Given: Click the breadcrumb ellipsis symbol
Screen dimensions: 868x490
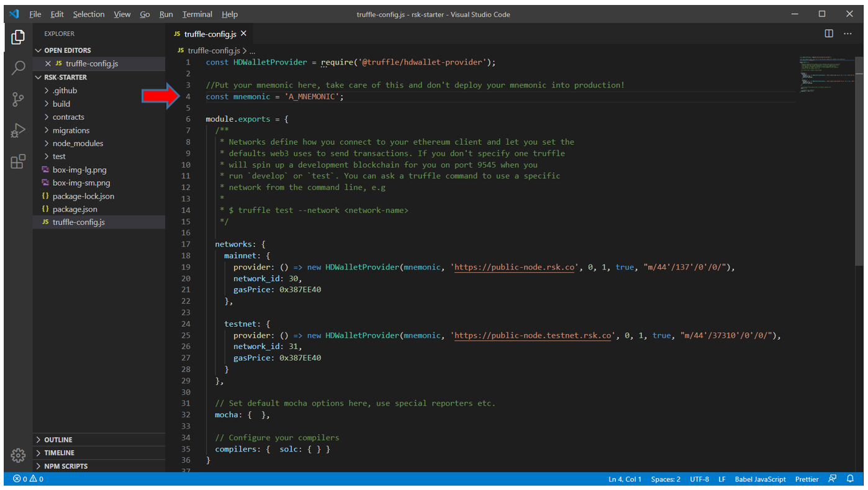Looking at the screenshot, I should 252,51.
